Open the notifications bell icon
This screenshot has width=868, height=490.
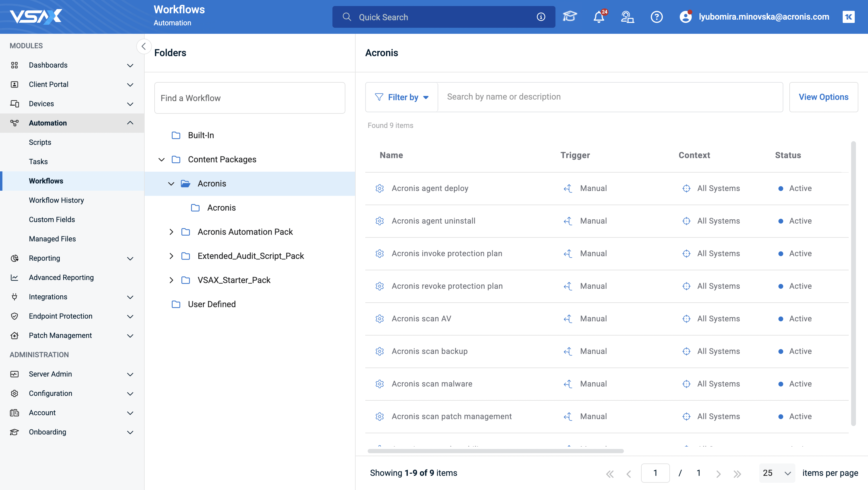pos(599,17)
